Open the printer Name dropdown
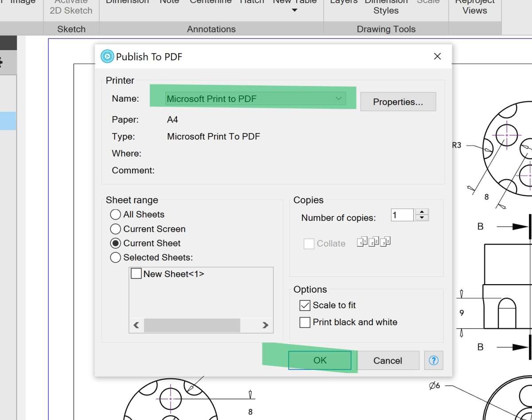Screen dimensions: 532x420 [255, 98]
